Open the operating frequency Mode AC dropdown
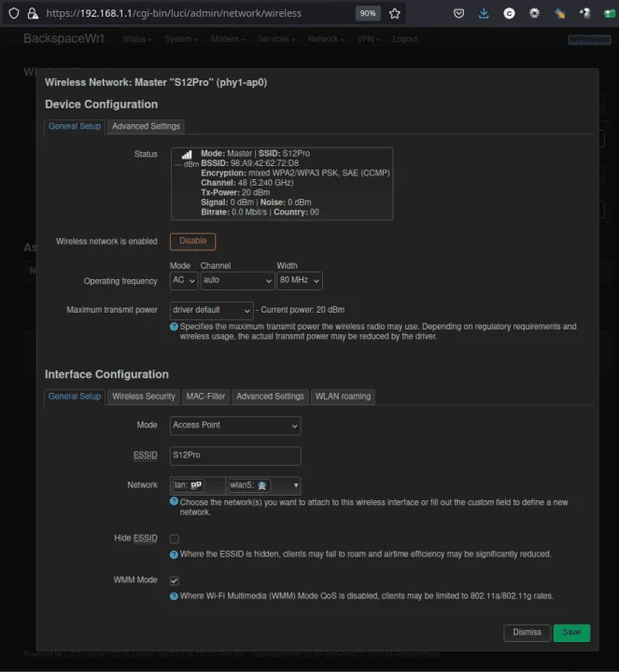The height and width of the screenshot is (672, 619). 184,281
